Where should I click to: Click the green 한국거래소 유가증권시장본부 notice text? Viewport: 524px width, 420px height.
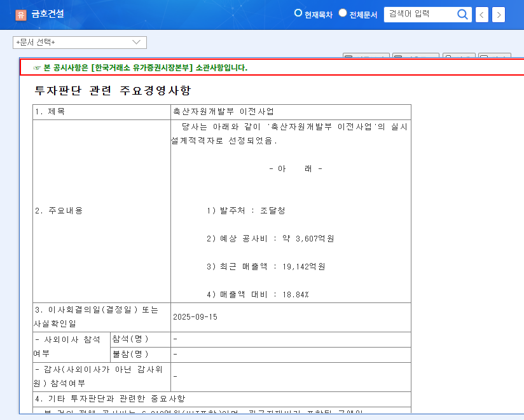click(146, 68)
